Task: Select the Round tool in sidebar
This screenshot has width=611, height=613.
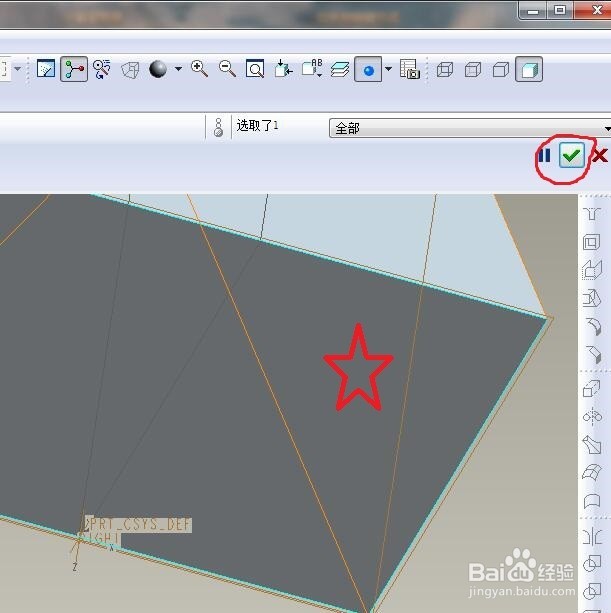Action: 593,326
